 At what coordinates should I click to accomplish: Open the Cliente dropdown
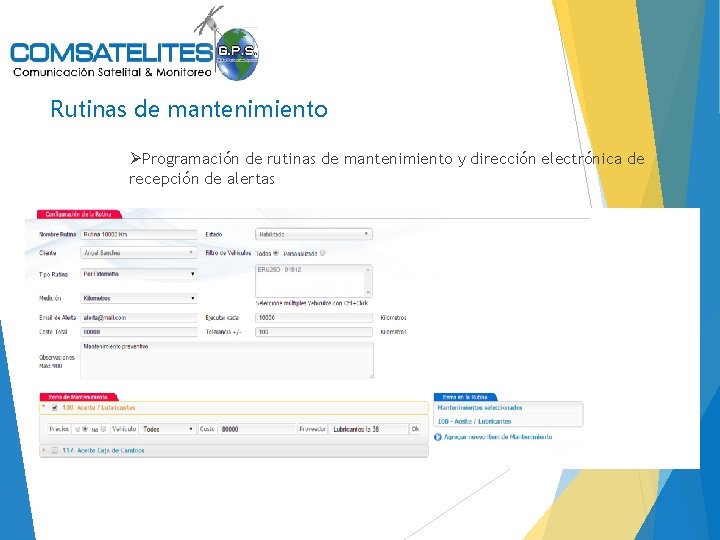point(139,253)
